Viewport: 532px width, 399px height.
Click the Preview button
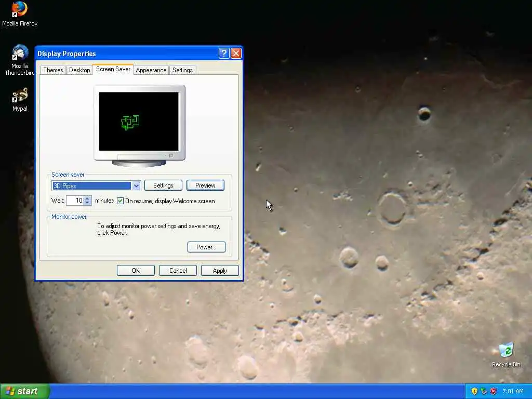(x=205, y=185)
